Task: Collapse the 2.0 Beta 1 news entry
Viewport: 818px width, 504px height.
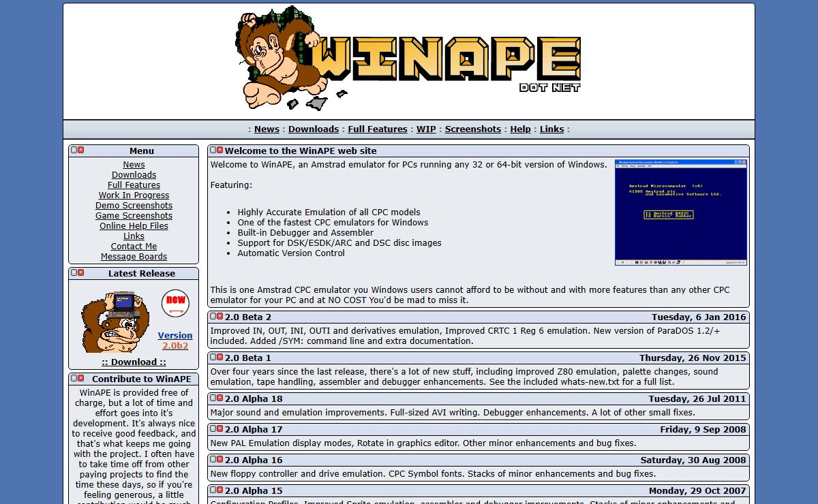Action: tap(213, 357)
